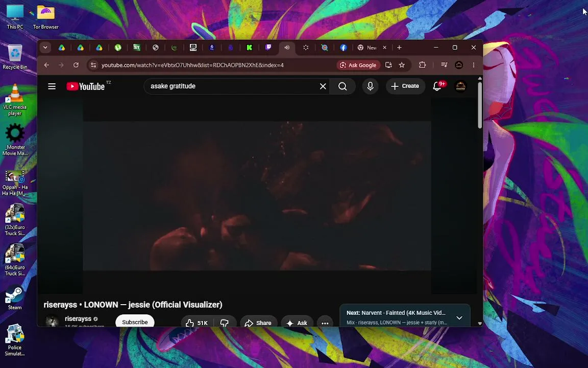Click scrollbar down arrow in YouTube page
The image size is (588, 368).
tap(480, 324)
